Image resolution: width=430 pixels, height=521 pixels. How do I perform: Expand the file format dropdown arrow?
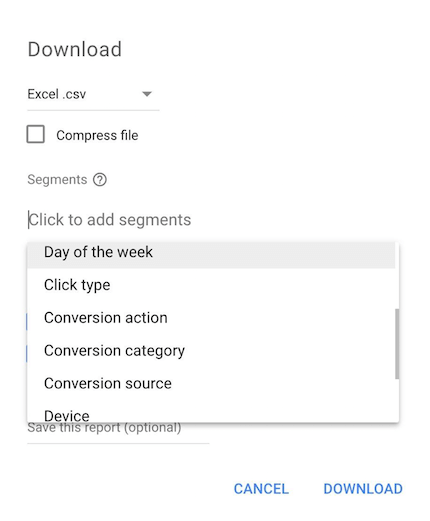(147, 94)
